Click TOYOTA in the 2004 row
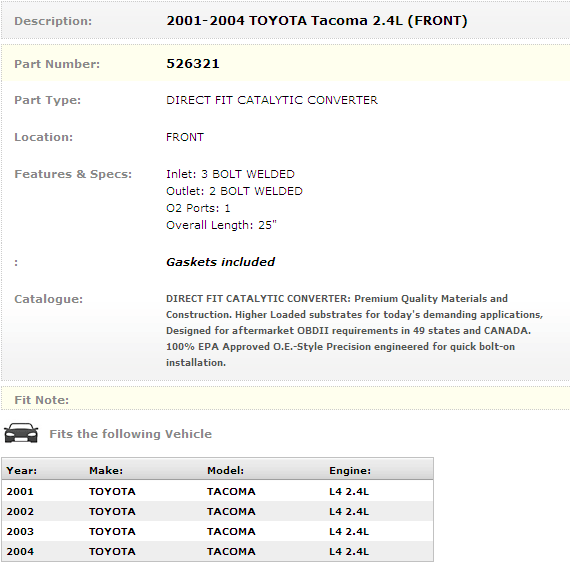 pos(112,552)
